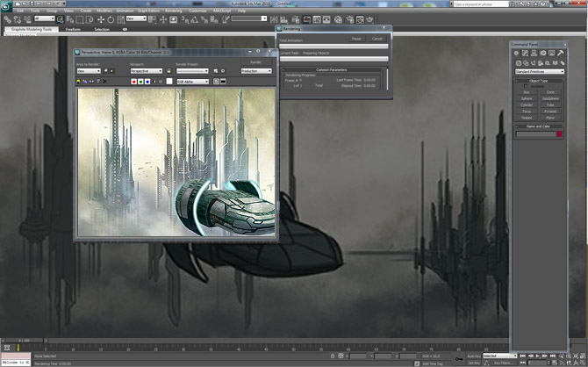Toggle the AutoGrid checkbox
Image resolution: width=588 pixels, height=367 pixels.
[x=527, y=86]
